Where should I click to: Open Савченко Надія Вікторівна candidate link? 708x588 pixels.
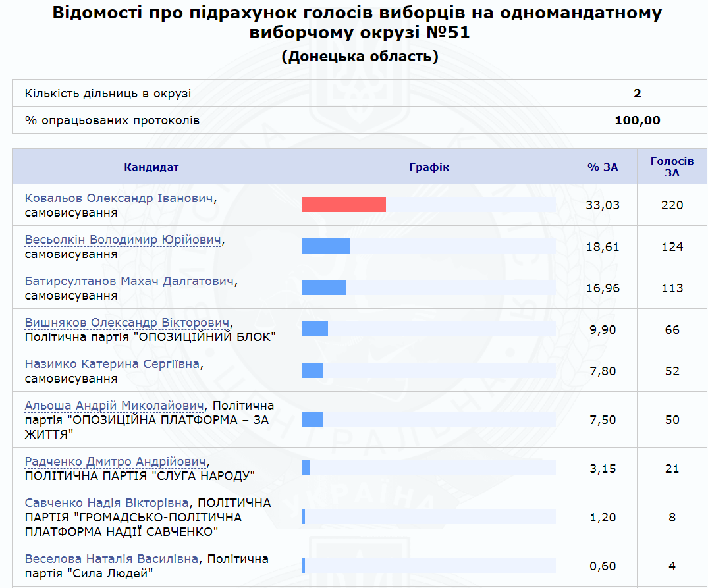pos(107,503)
